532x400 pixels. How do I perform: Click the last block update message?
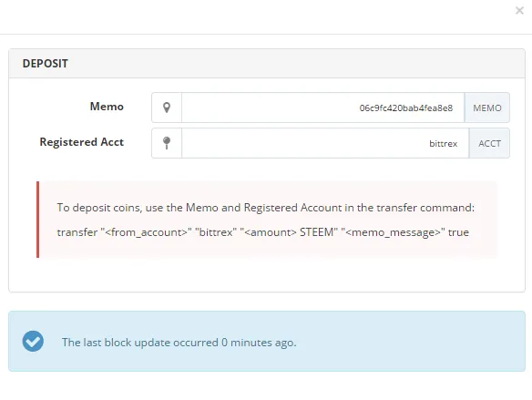tap(179, 343)
